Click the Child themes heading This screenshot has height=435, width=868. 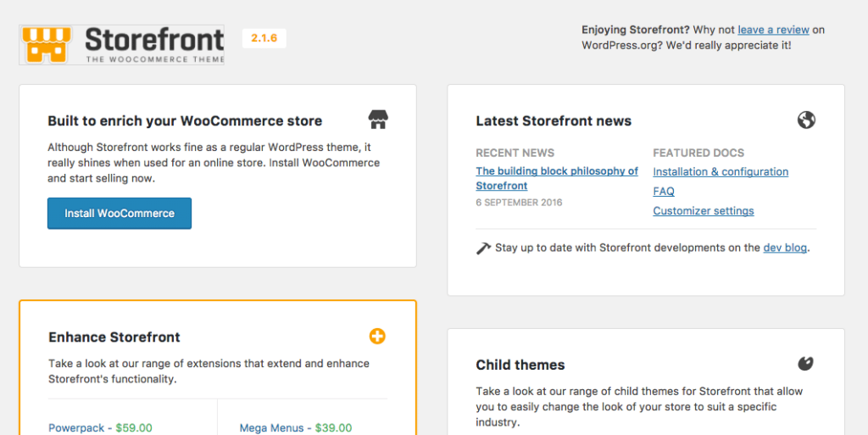coord(520,365)
